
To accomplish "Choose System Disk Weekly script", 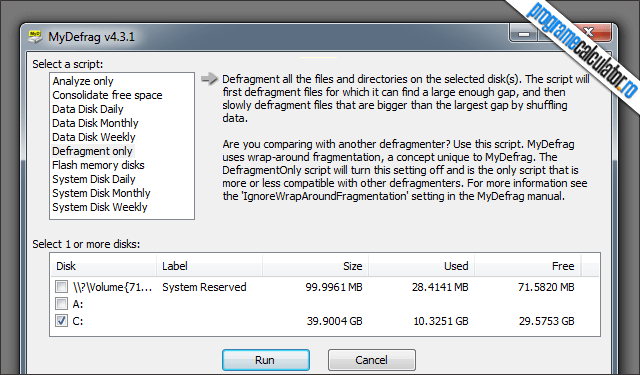I will pos(100,207).
